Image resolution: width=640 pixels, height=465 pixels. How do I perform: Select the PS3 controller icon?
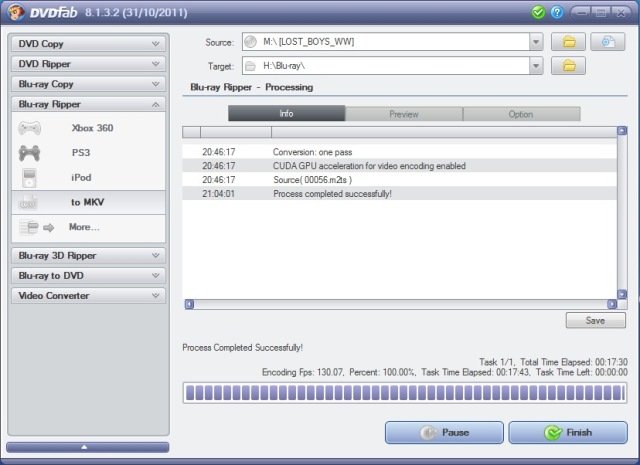[29, 153]
